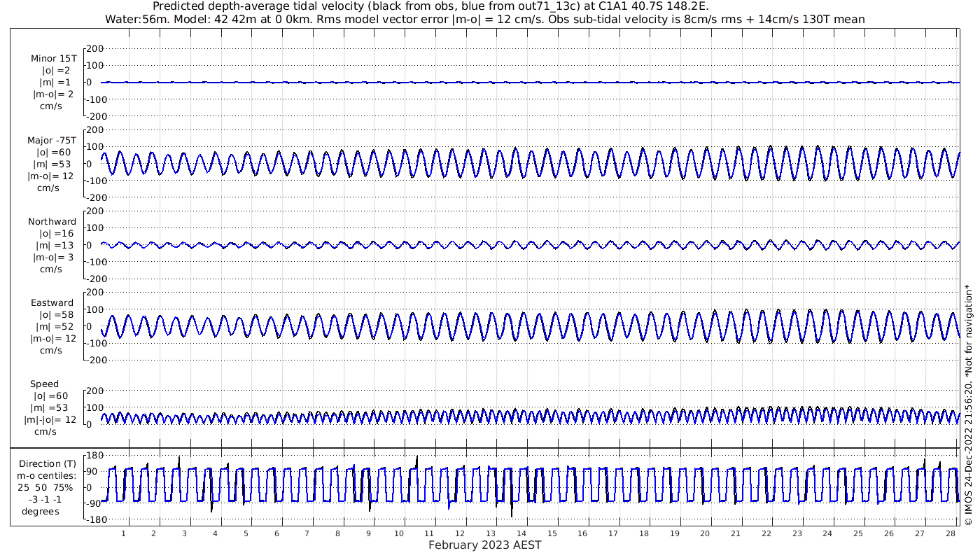The width and height of the screenshot is (980, 560).
Task: Click the 'Minor 15T' panel label
Action: tap(54, 59)
